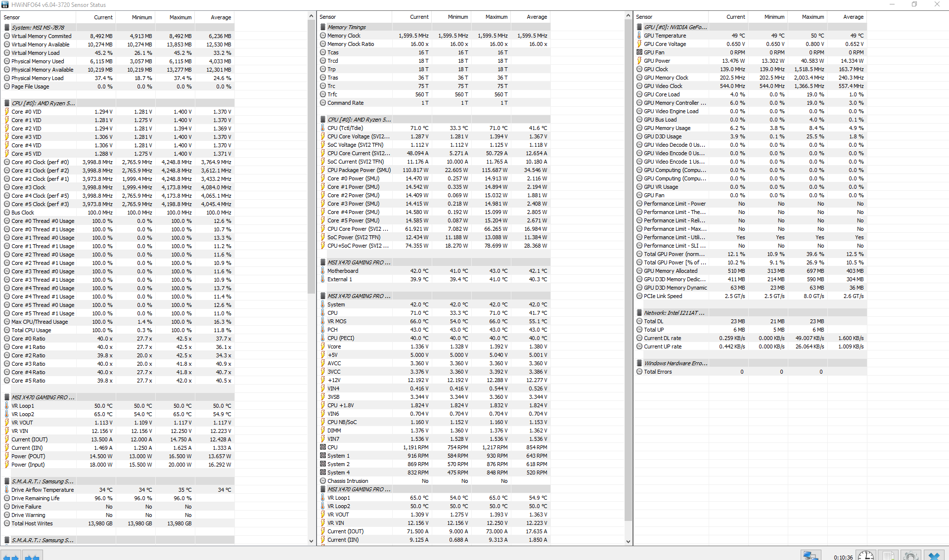Select the Total CPU Usage row

pyautogui.click(x=118, y=330)
